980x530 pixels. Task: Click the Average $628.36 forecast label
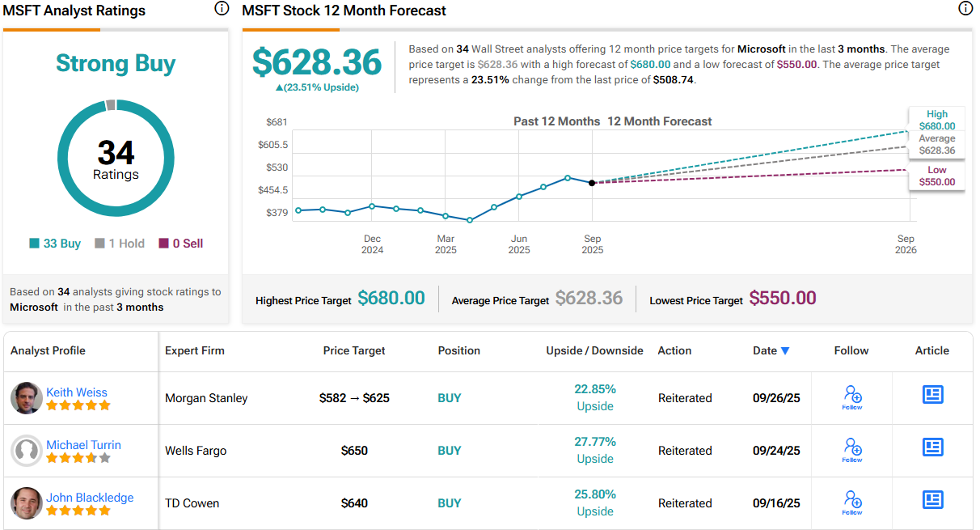click(936, 144)
